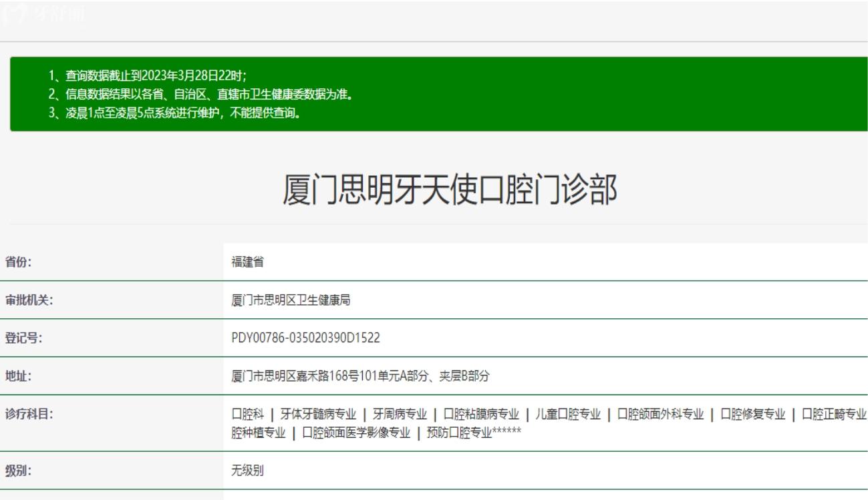Click the 地址 row label

tap(19, 376)
